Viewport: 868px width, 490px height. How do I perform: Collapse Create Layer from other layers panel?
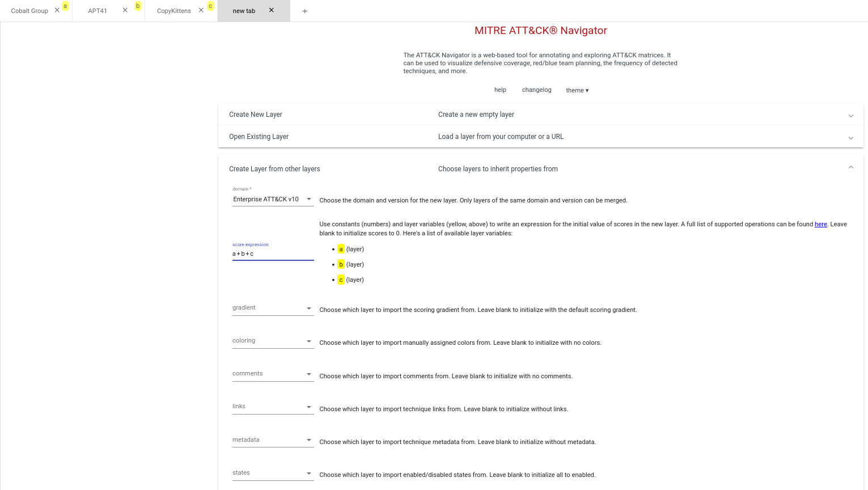[x=541, y=169]
